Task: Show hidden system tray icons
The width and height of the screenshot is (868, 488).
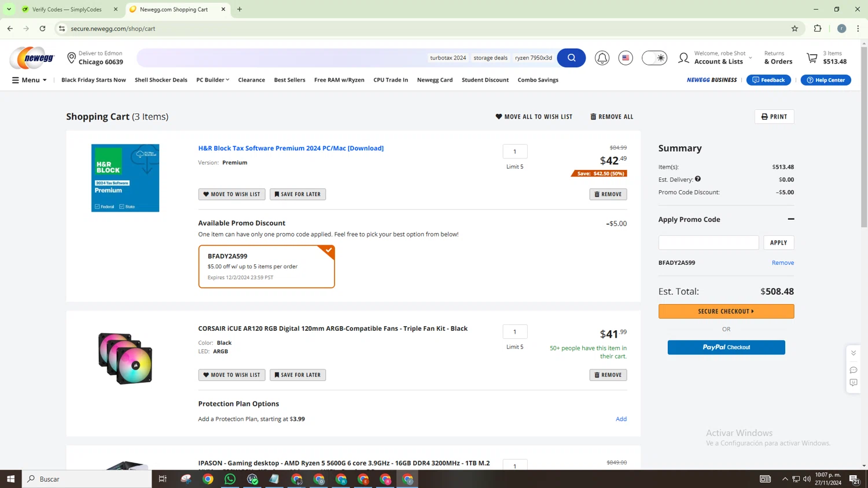Action: (785, 479)
